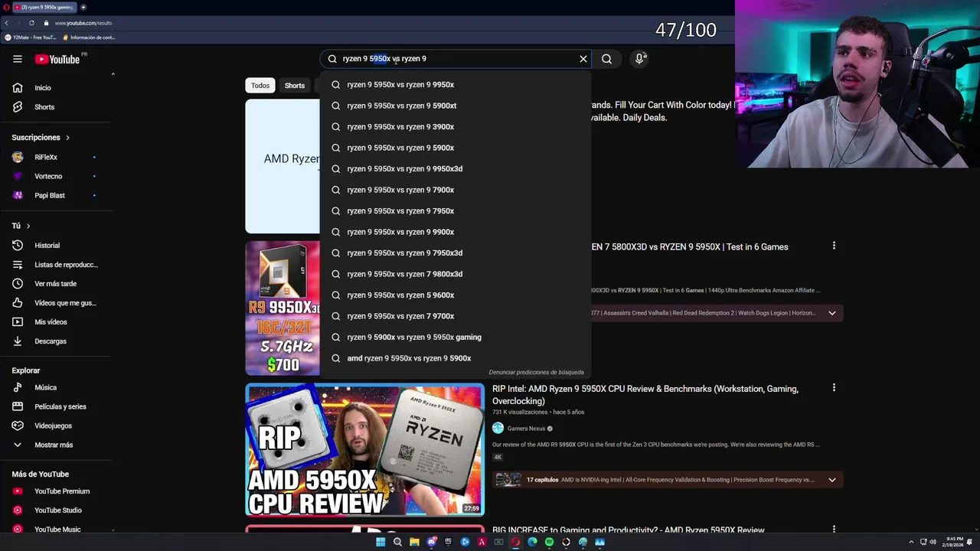Open Windows taskbar search

click(x=397, y=542)
